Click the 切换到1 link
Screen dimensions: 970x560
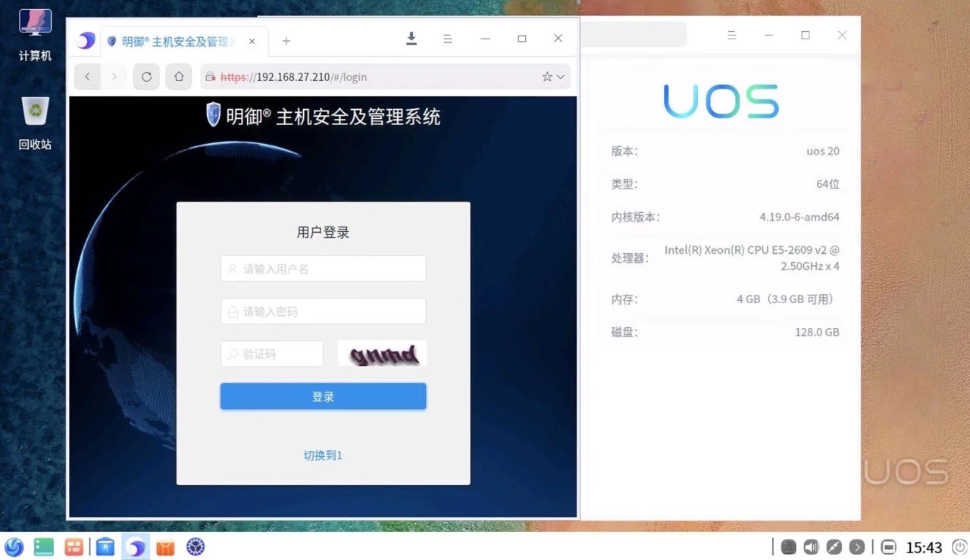(323, 455)
